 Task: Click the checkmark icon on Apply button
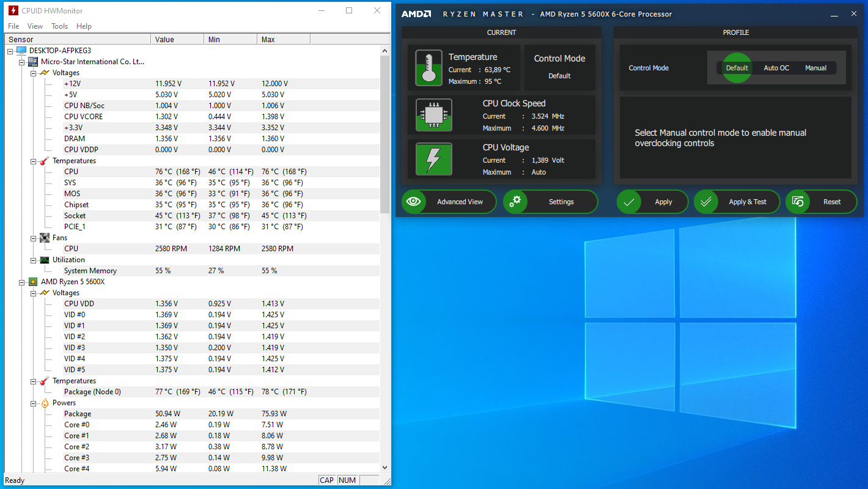pos(628,202)
